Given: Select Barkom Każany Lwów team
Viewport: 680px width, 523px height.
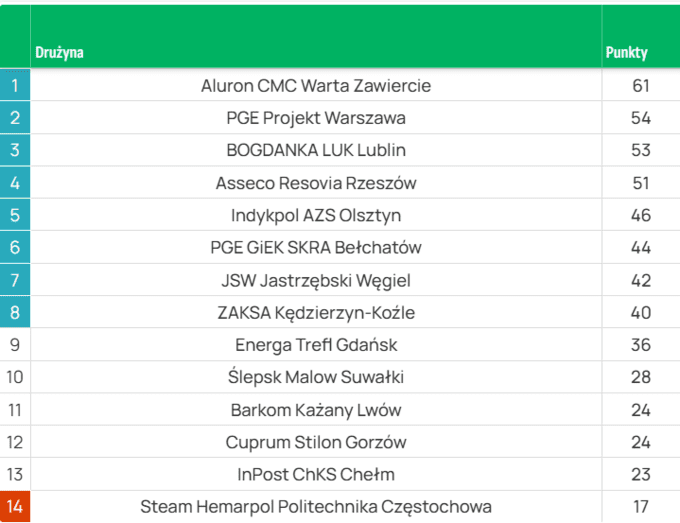Looking at the screenshot, I should coord(316,410).
